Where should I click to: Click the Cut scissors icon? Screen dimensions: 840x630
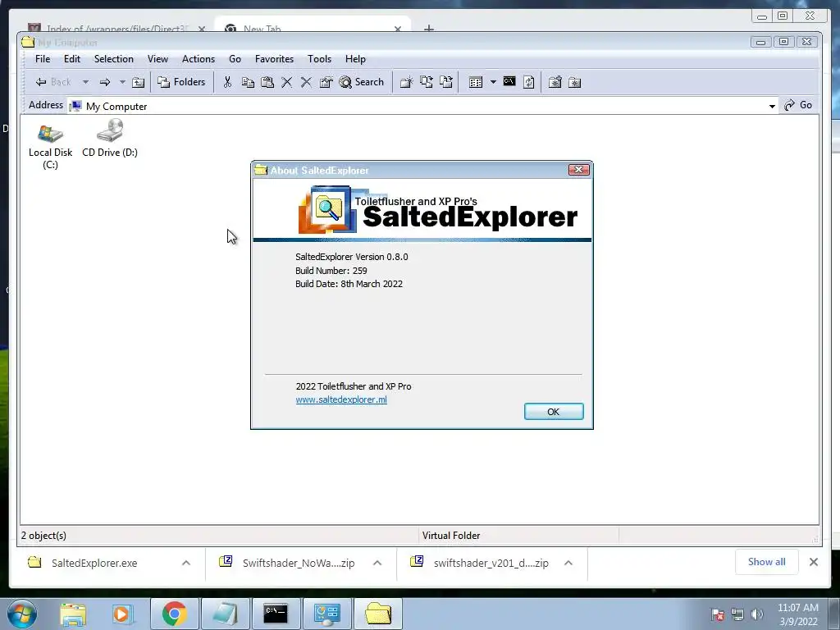coord(228,82)
